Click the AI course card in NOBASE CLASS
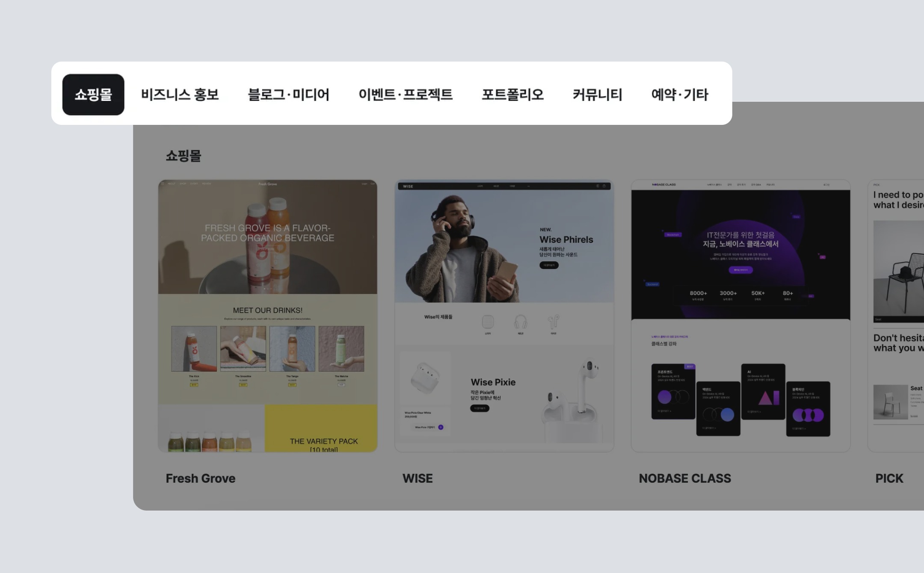Image resolution: width=924 pixels, height=573 pixels. (x=763, y=392)
